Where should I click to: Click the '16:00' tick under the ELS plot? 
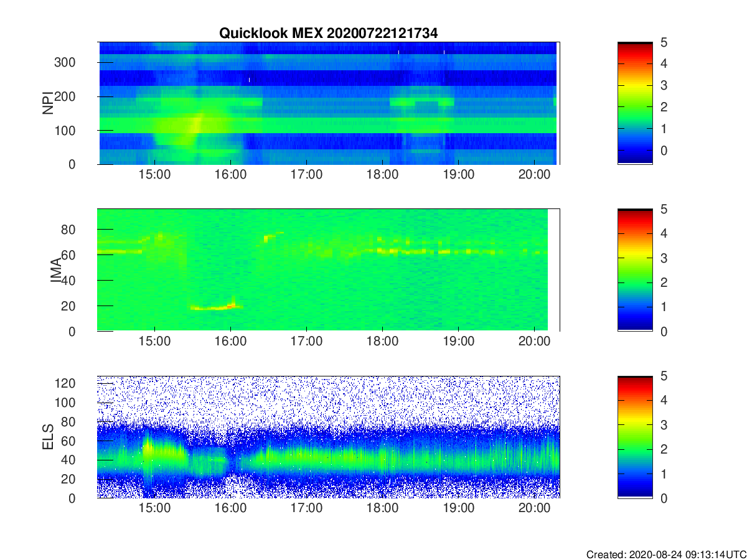230,509
